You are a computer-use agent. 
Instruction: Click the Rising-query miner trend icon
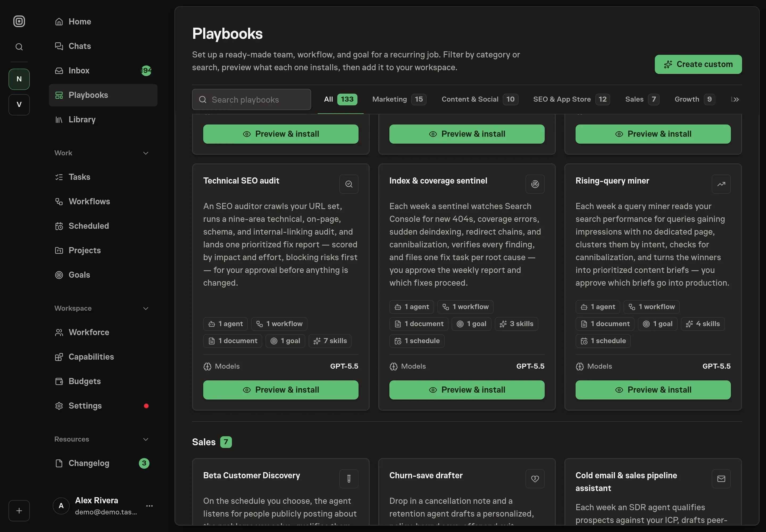(721, 184)
